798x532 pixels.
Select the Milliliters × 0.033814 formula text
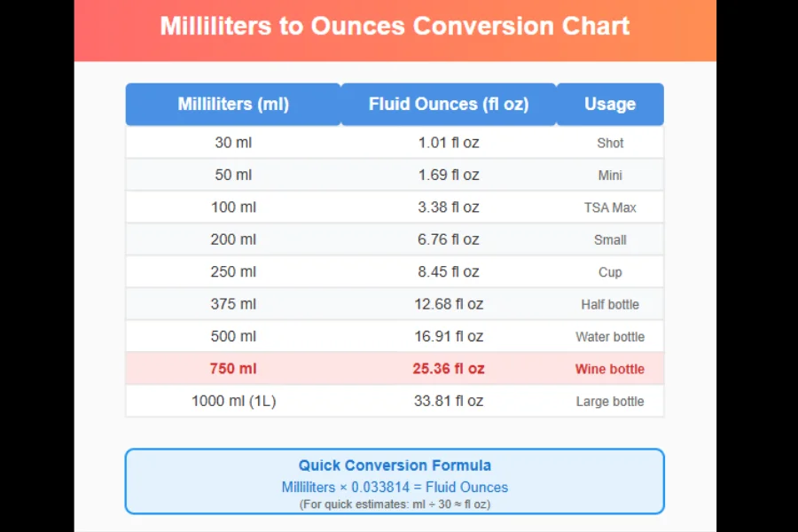(x=395, y=487)
